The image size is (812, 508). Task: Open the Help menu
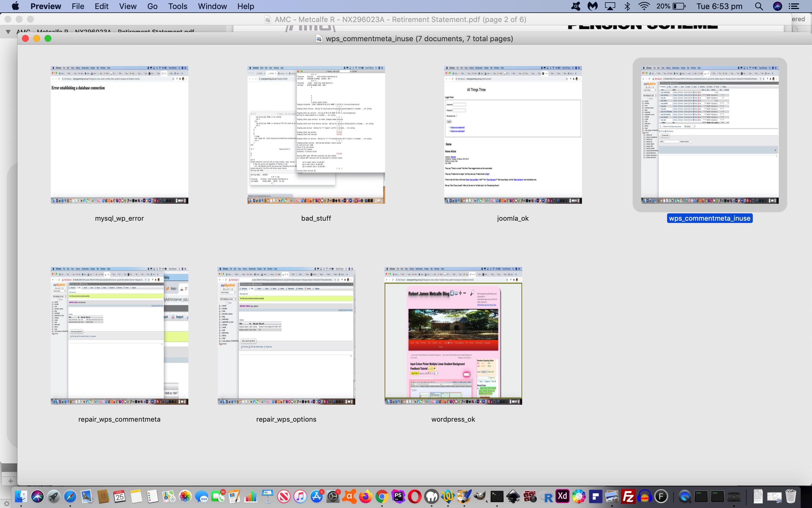tap(246, 6)
